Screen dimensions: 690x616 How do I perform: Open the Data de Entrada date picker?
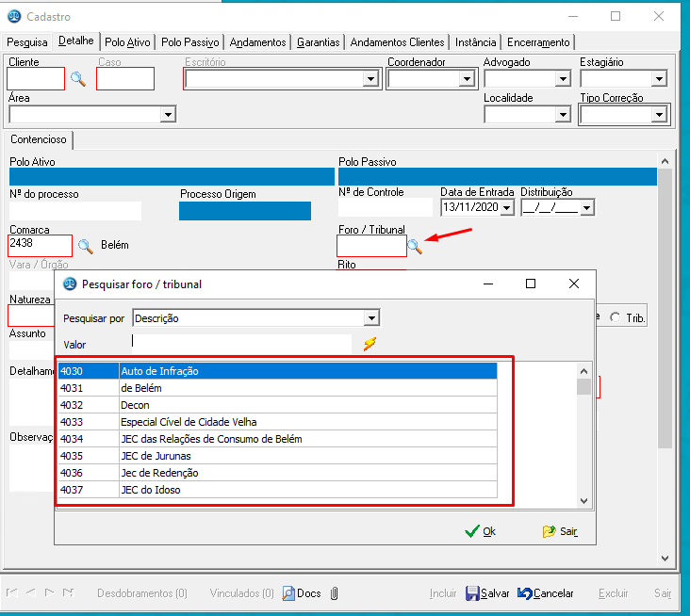click(507, 207)
